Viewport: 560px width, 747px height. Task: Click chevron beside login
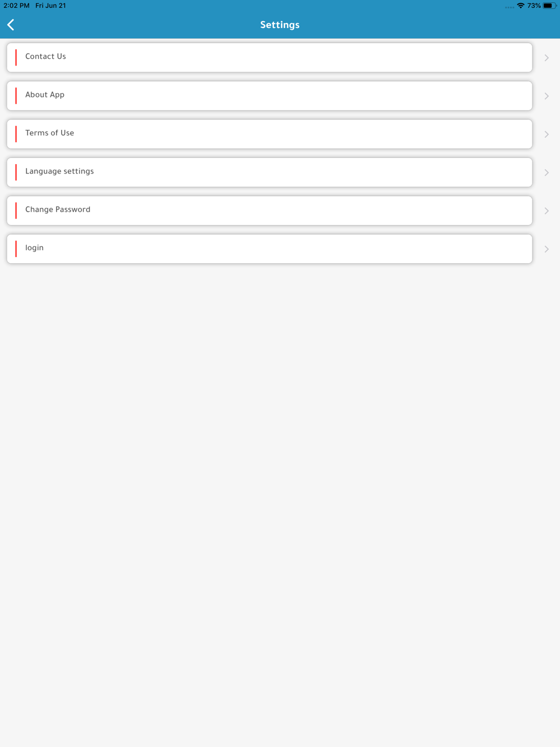[x=547, y=249]
